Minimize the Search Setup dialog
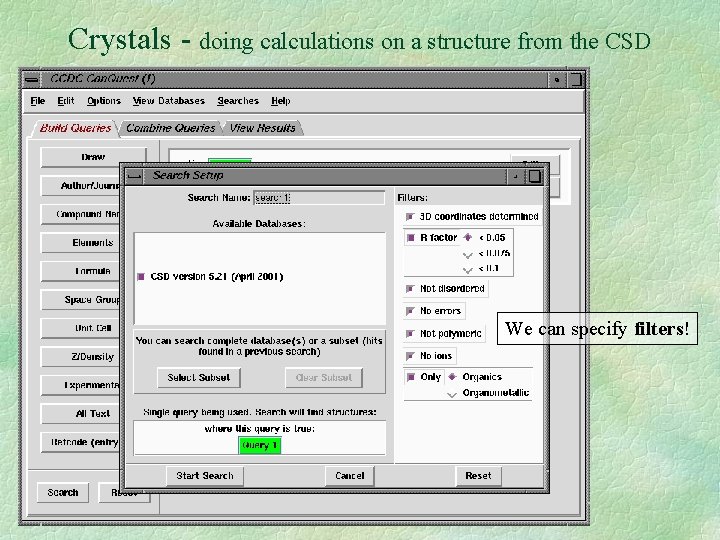This screenshot has height=540, width=720. click(x=516, y=176)
